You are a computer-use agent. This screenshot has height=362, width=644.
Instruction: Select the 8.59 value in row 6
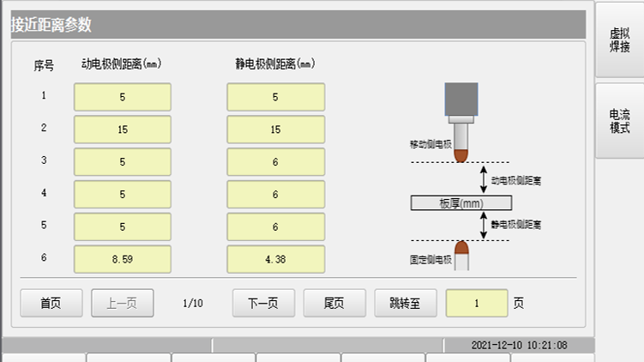click(123, 258)
